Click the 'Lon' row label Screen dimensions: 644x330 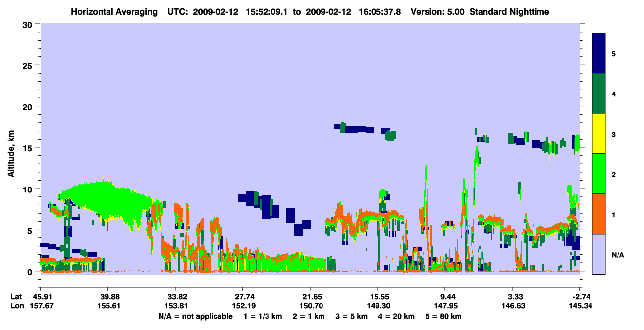[x=16, y=306]
